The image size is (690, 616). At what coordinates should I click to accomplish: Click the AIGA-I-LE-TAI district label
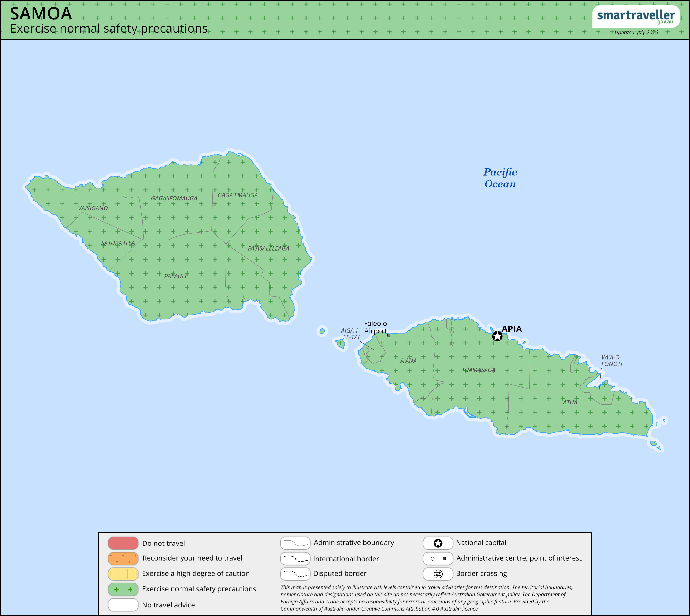(350, 334)
